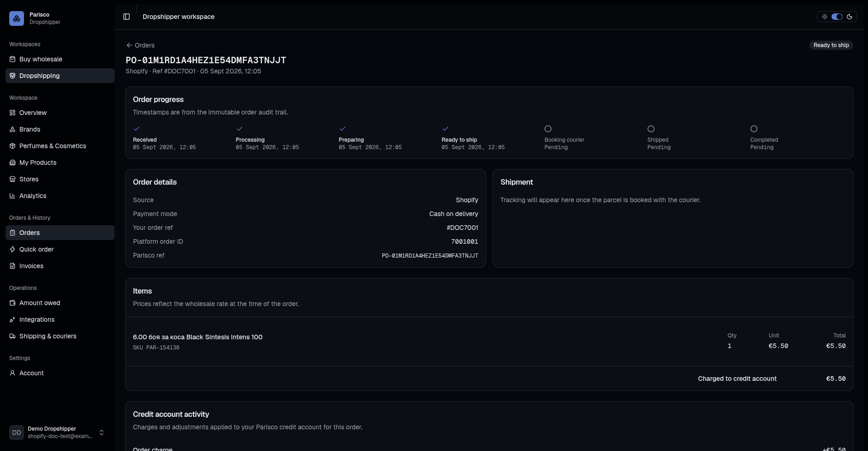
Task: Click the Perfumes & Cosmetics icon
Action: 12,146
